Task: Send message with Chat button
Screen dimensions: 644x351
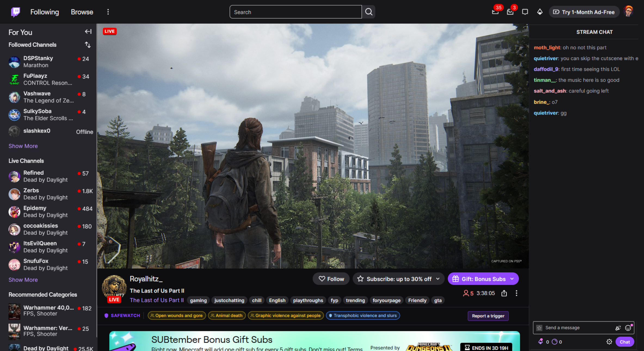Action: (x=625, y=342)
